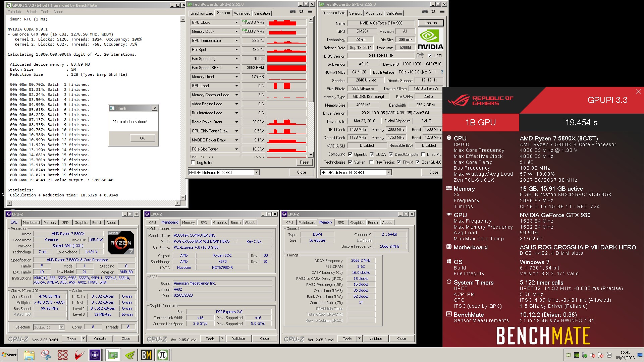Viewport: 644px width, 362px height.
Task: Click the red atom-shaped taskbar icon
Action: click(62, 355)
